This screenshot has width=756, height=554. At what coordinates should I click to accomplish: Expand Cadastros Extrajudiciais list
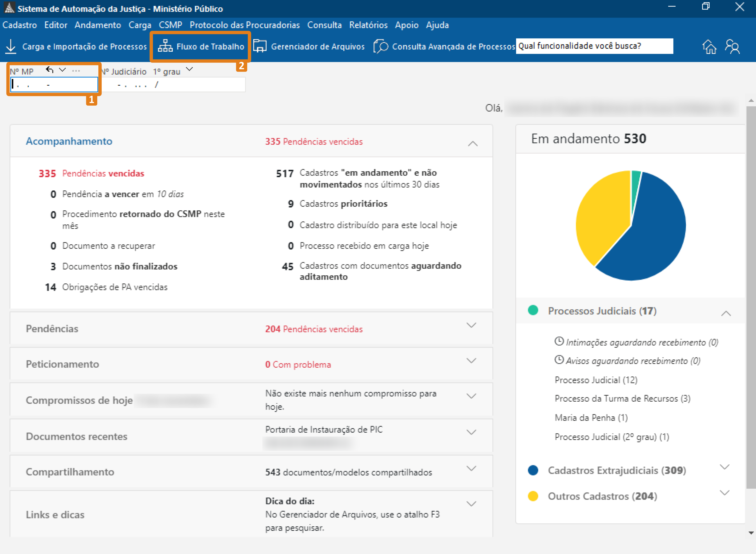point(724,467)
